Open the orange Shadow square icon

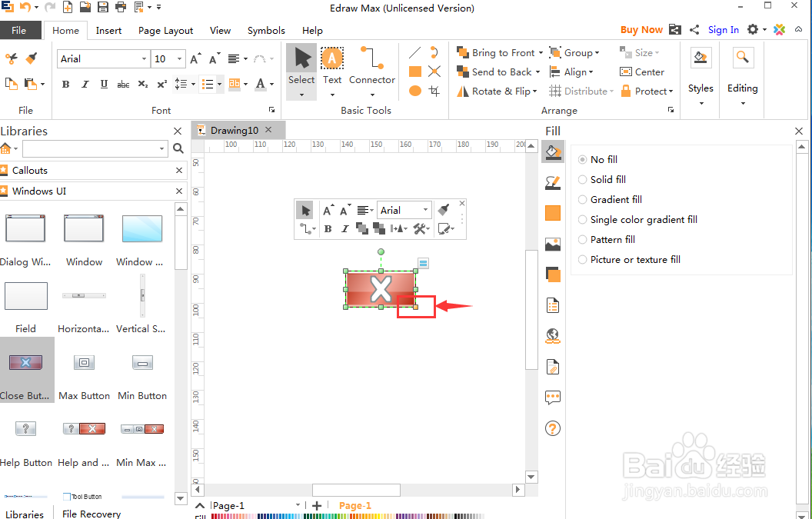pyautogui.click(x=553, y=274)
